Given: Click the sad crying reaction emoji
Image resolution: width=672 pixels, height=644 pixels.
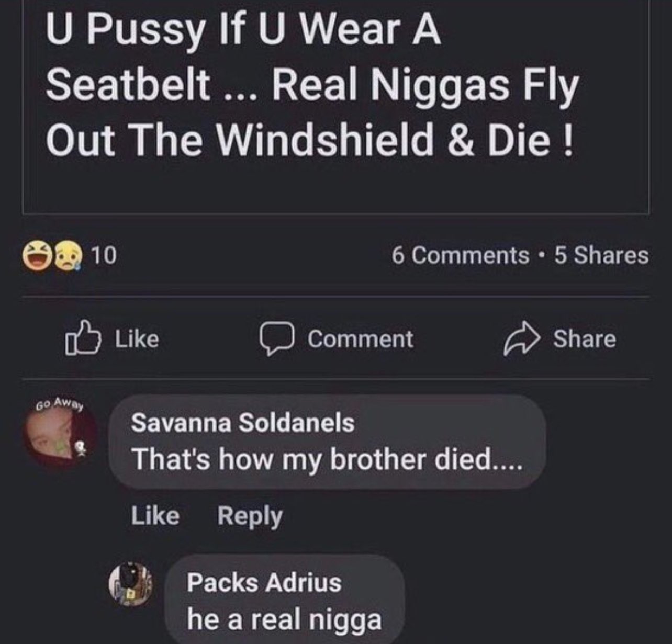Looking at the screenshot, I should [68, 256].
